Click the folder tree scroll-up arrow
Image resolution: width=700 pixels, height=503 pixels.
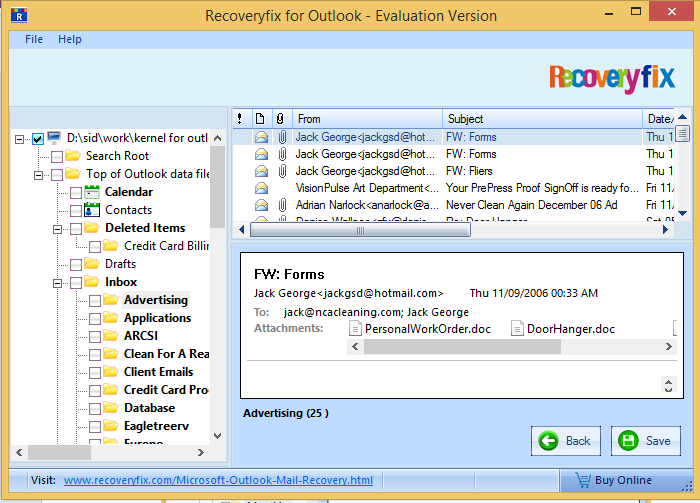point(217,138)
